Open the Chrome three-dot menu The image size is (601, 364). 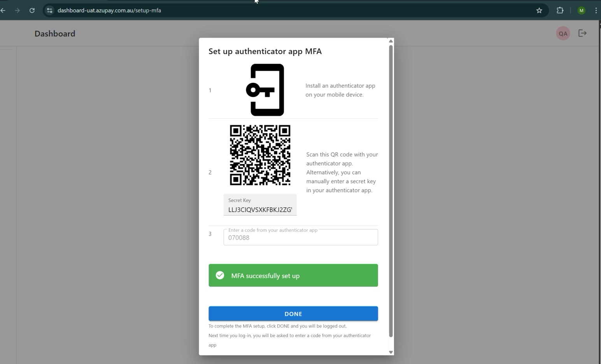tap(596, 10)
